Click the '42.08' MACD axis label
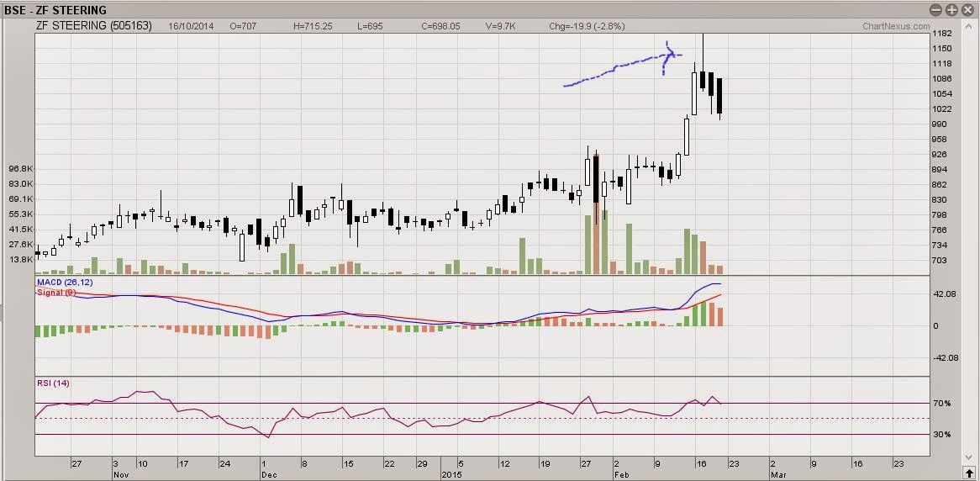Screen dimensions: 980x481 point(943,294)
